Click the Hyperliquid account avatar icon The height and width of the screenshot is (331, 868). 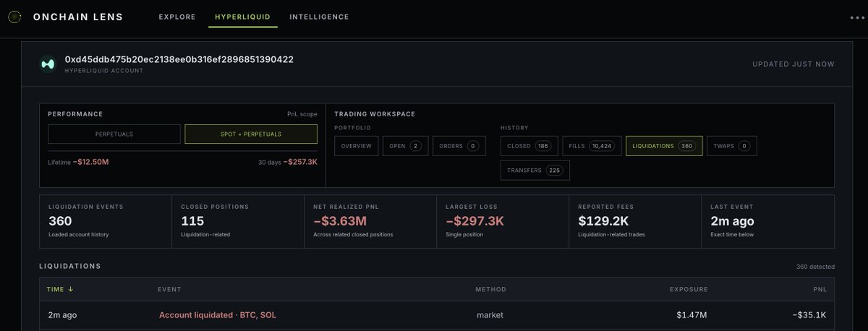tap(48, 64)
